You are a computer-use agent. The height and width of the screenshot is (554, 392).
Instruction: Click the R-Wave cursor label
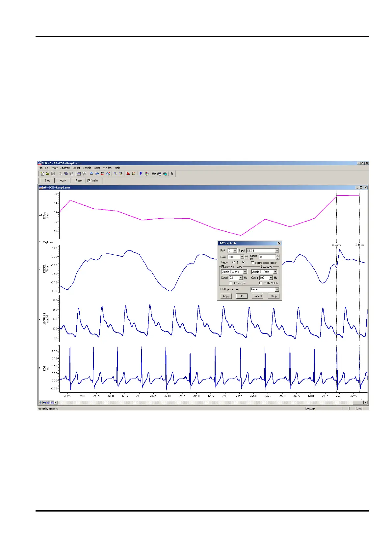[x=336, y=245]
